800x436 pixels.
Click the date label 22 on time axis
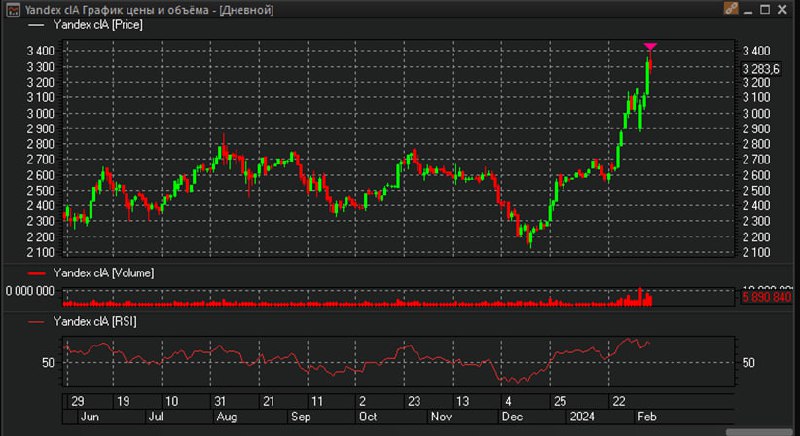[x=618, y=401]
